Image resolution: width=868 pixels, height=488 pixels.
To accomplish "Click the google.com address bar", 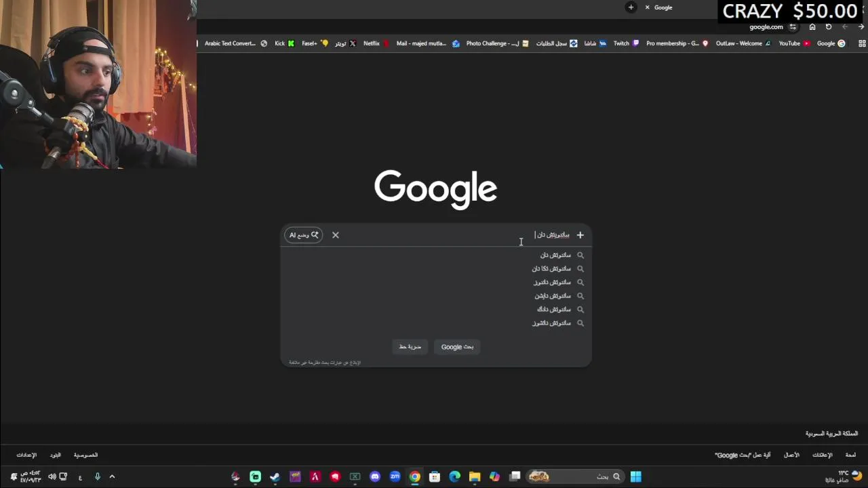I will coord(766,27).
